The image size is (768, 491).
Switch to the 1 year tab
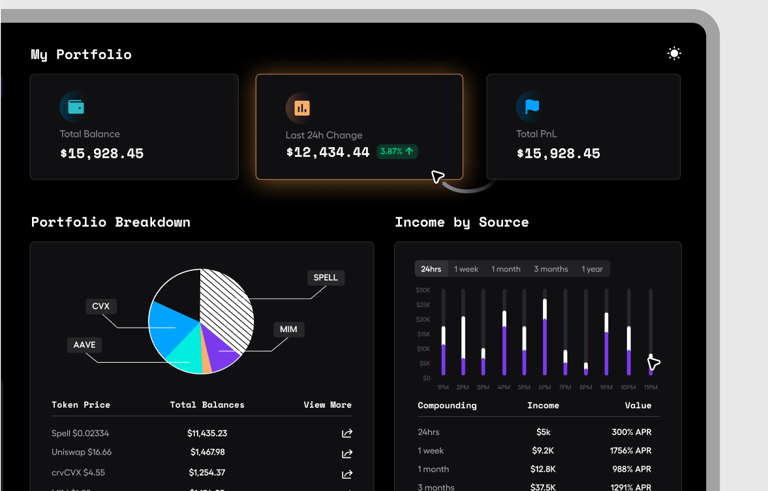click(592, 269)
